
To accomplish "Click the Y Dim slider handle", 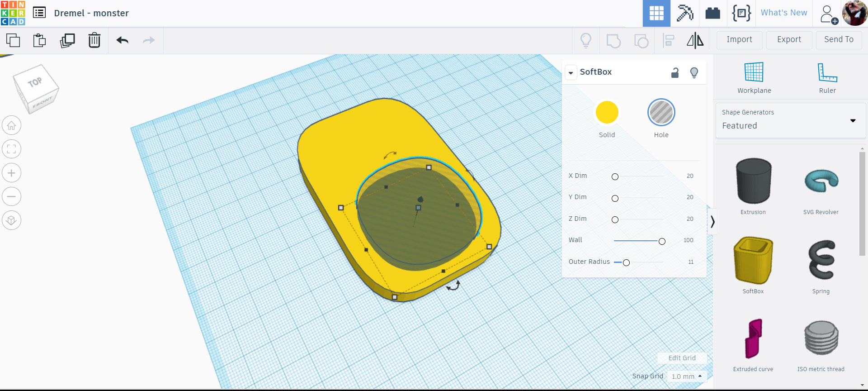I will coord(615,198).
